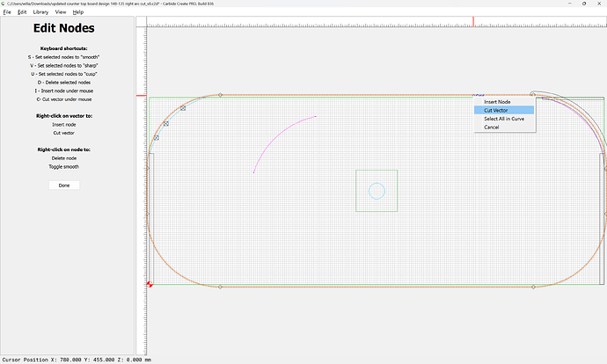Open the Help menu

78,12
